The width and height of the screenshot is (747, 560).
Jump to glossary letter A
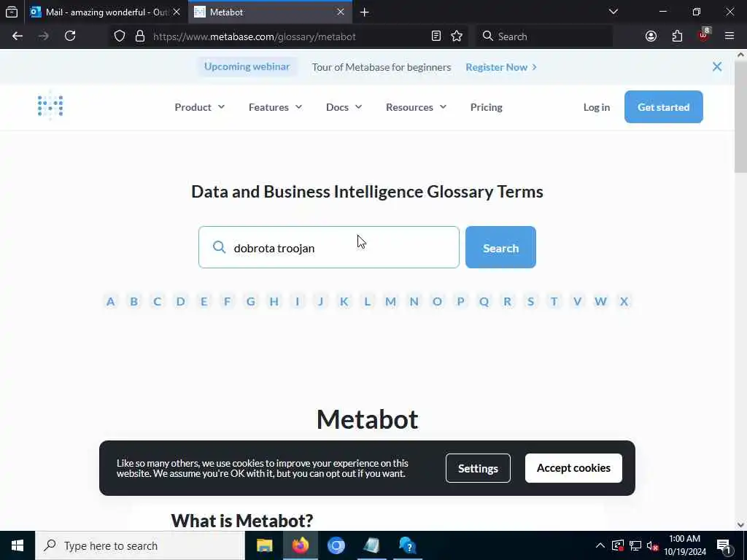pos(111,301)
